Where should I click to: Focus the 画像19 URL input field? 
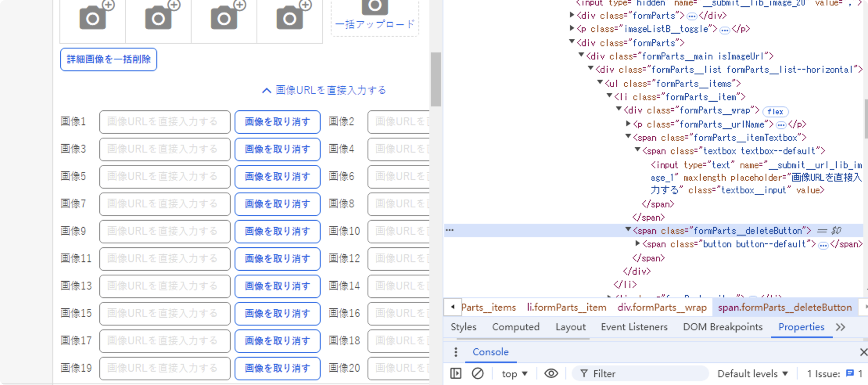[x=165, y=369]
